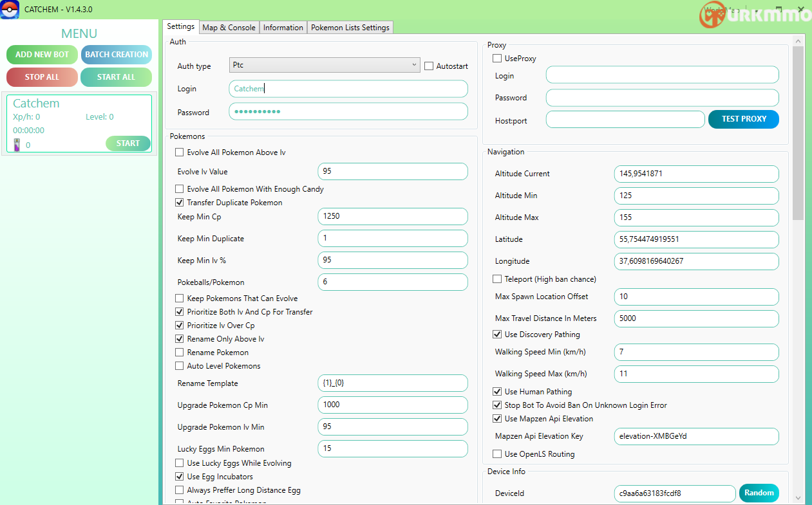The height and width of the screenshot is (505, 812).
Task: Click the Evolve Iv Value field
Action: click(393, 172)
